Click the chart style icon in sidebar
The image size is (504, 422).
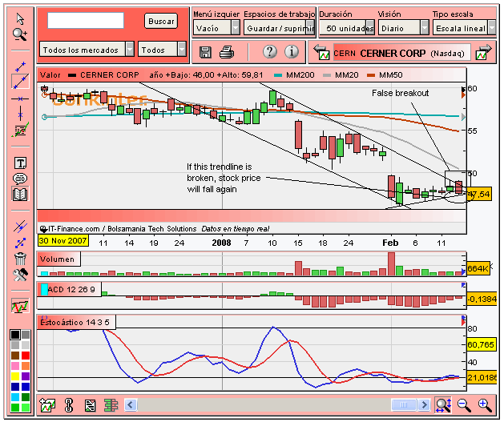pyautogui.click(x=20, y=305)
